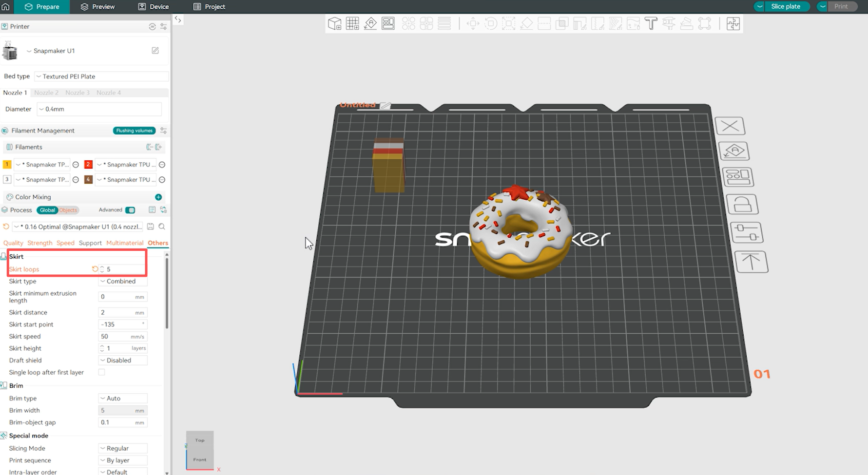Toggle the Advanced settings switch
Viewport: 868px width, 475px height.
point(130,210)
